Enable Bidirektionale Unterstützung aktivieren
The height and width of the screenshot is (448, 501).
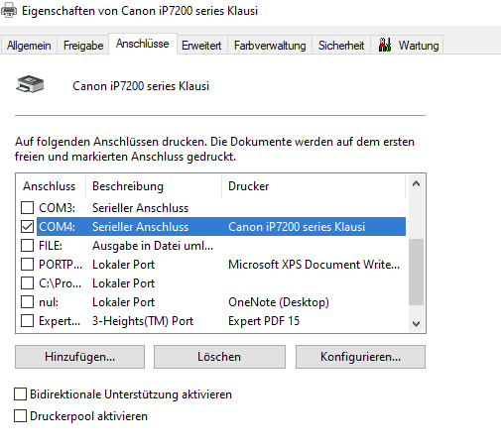click(x=20, y=394)
